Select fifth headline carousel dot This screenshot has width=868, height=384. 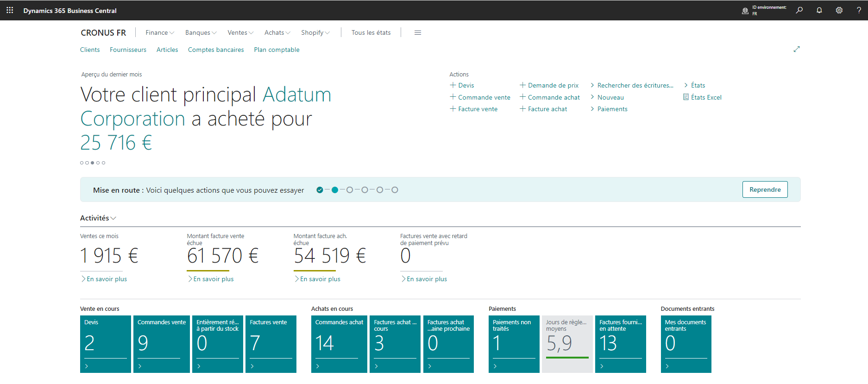point(104,163)
